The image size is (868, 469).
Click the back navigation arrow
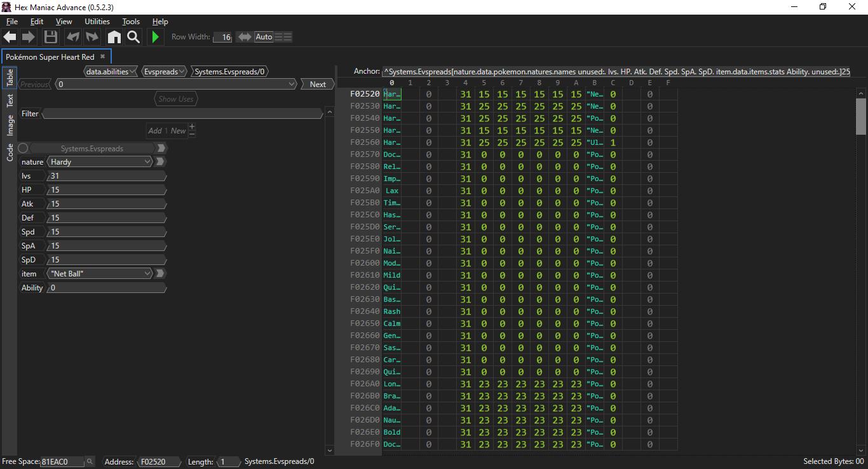pyautogui.click(x=10, y=37)
